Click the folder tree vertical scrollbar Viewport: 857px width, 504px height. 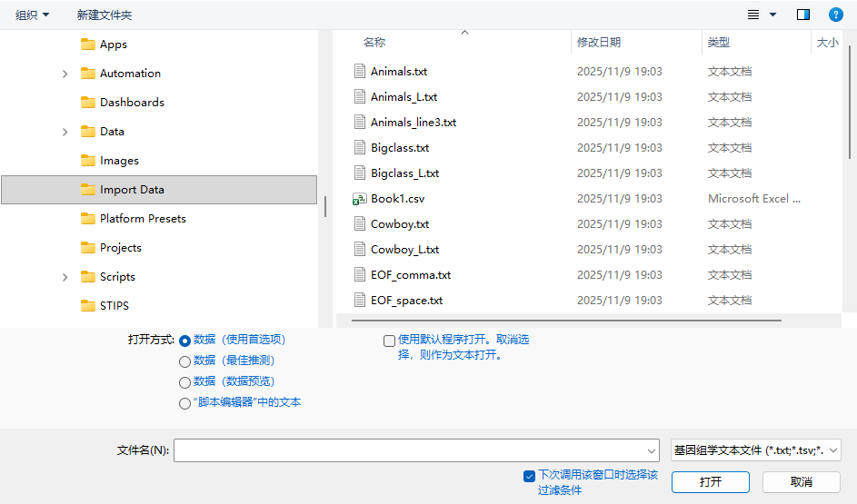pos(325,206)
